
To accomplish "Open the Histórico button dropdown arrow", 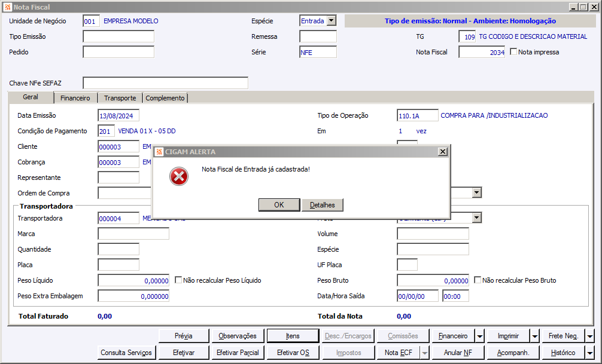I will [x=589, y=353].
